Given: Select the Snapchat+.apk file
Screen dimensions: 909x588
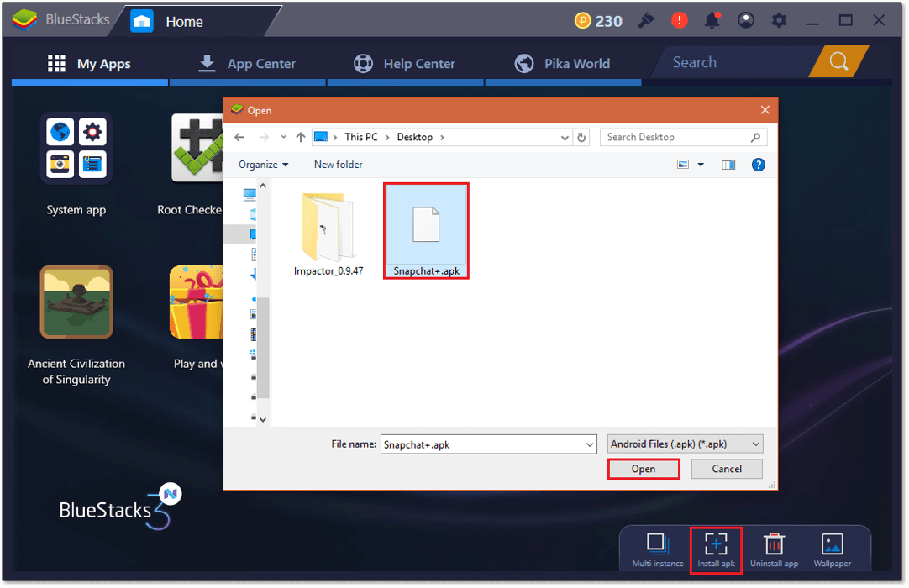Looking at the screenshot, I should (426, 231).
